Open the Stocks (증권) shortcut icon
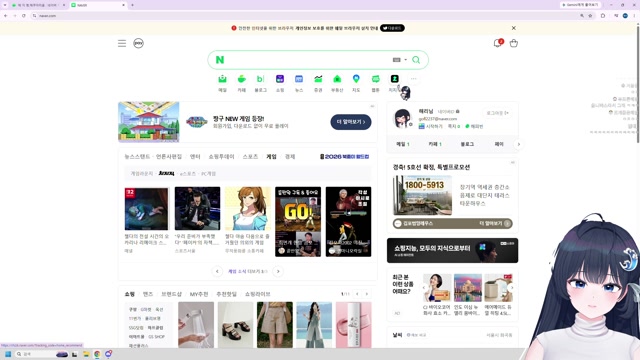Image resolution: width=640 pixels, height=360 pixels. click(x=318, y=79)
